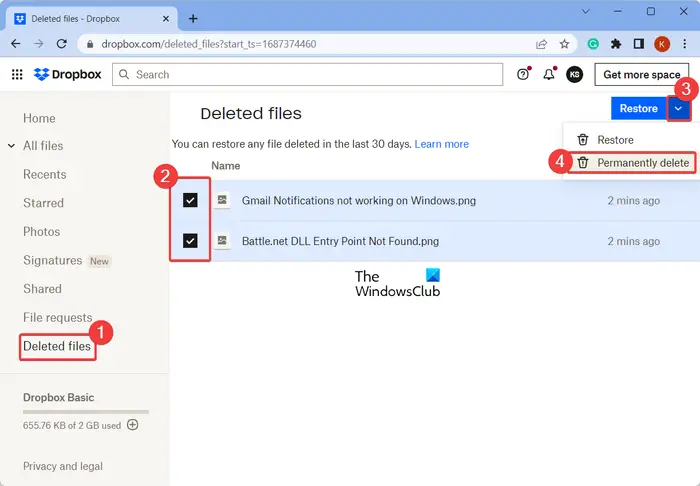This screenshot has height=486, width=700.
Task: Uncheck Gmail Notifications not working file
Action: click(x=190, y=200)
